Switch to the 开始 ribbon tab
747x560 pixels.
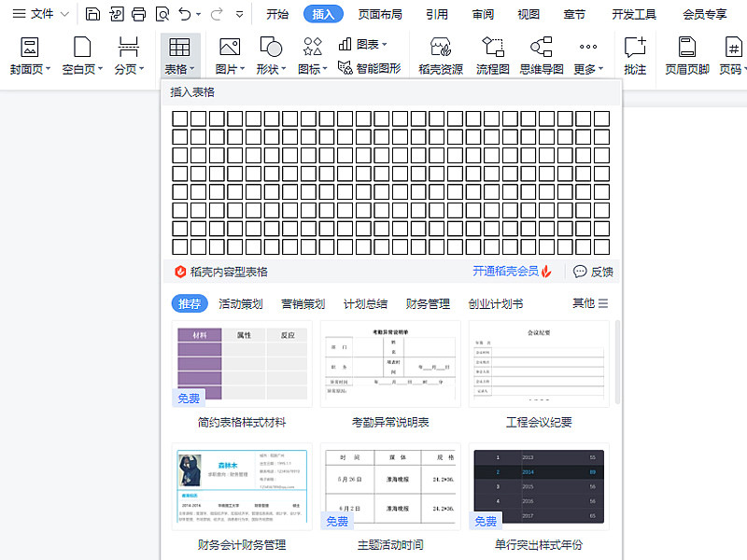(x=277, y=14)
